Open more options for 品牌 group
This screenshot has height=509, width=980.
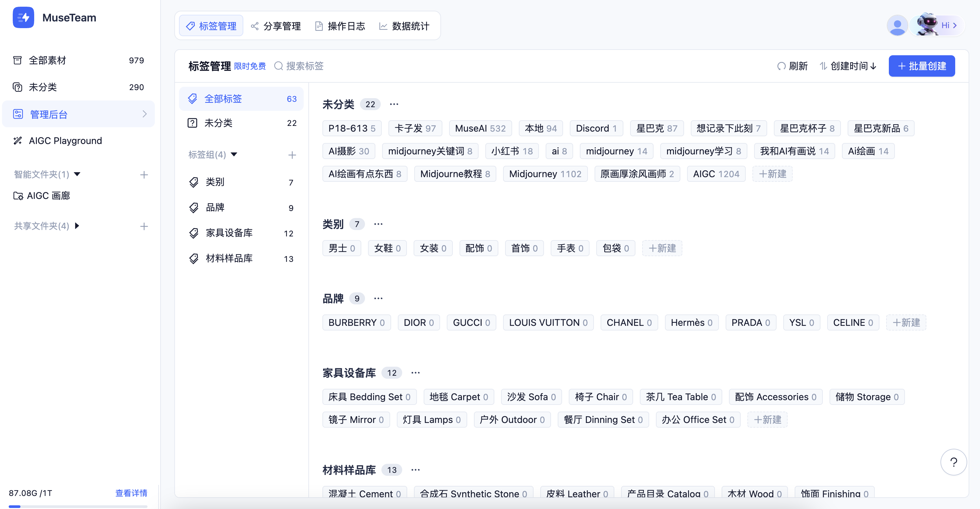[378, 298]
